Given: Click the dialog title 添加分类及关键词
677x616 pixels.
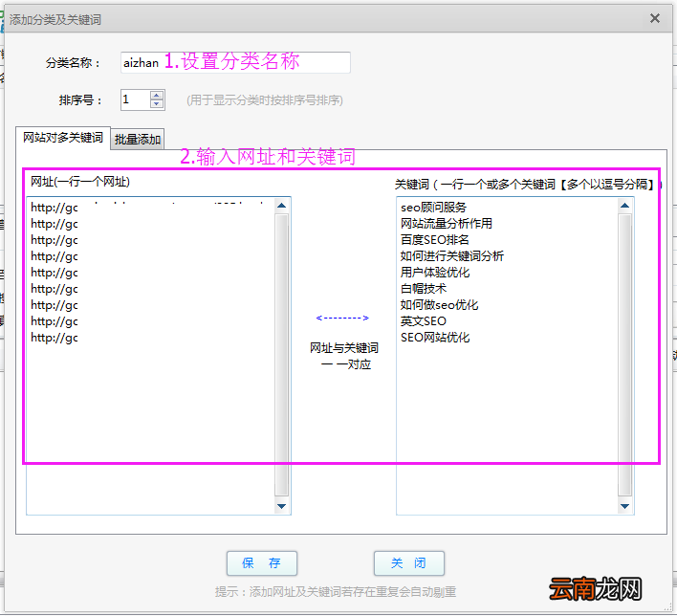Looking at the screenshot, I should 55,19.
